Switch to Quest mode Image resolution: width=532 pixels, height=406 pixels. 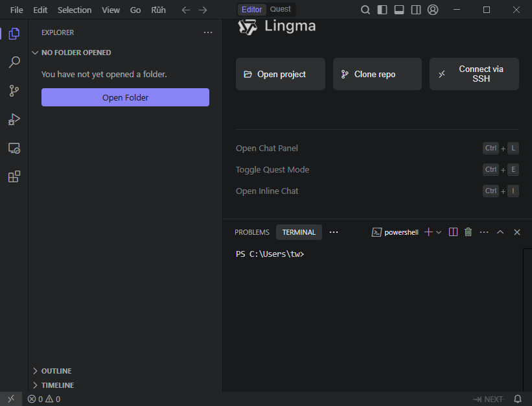tap(280, 10)
